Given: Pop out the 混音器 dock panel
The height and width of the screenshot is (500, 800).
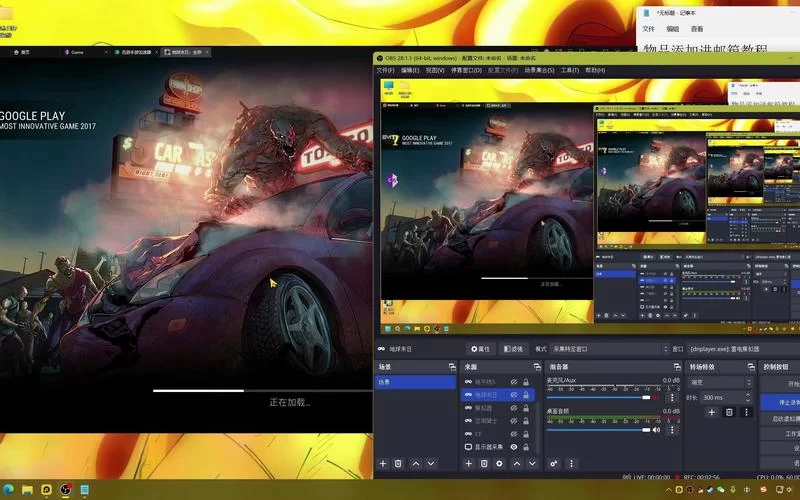Looking at the screenshot, I should (677, 367).
